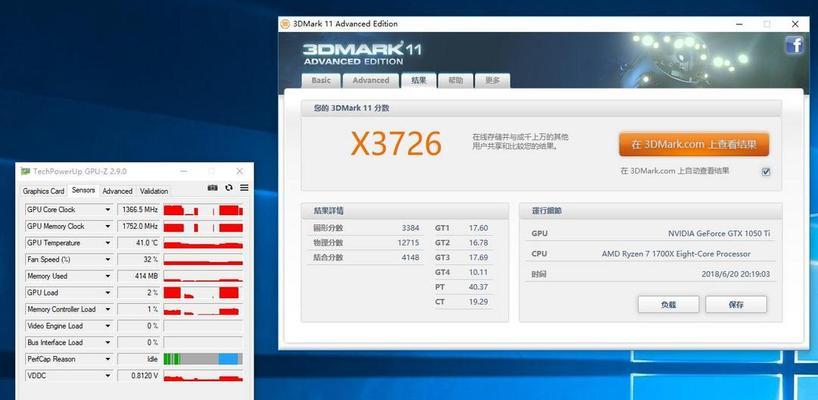The image size is (818, 400).
Task: Select the 帮助 help tab
Action: click(x=455, y=80)
